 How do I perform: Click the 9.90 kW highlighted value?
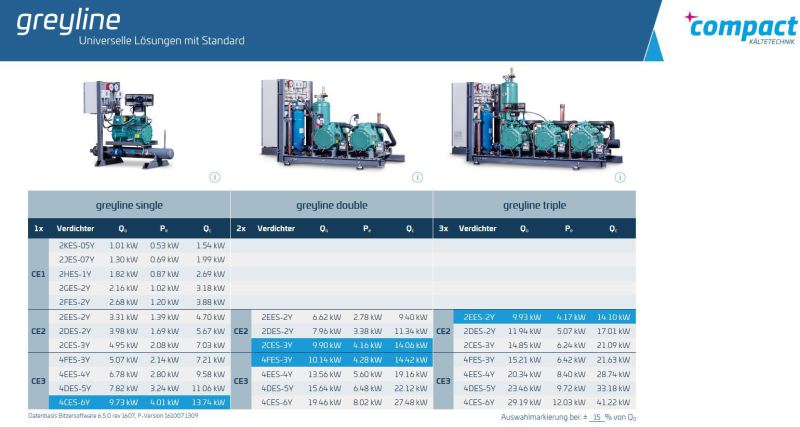pyautogui.click(x=326, y=345)
